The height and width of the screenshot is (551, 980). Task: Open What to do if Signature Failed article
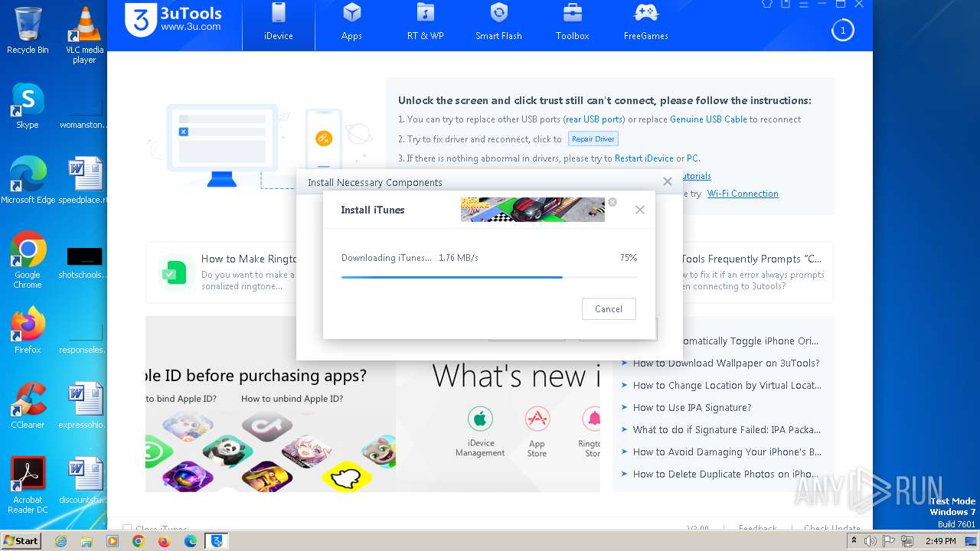click(727, 430)
